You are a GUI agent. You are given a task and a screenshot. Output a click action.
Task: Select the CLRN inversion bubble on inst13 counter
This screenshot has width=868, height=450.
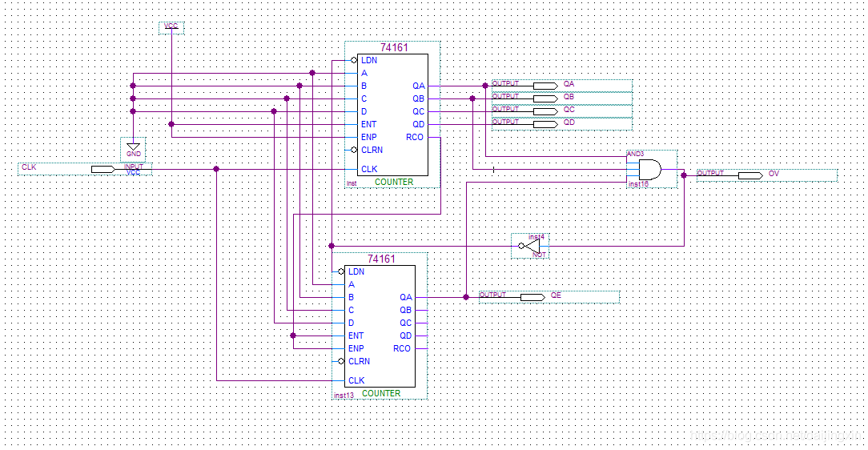point(341,361)
